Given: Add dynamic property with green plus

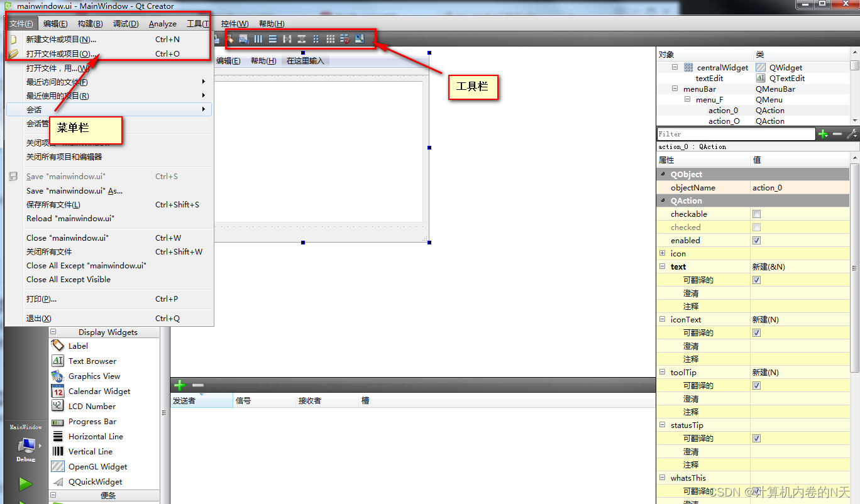Looking at the screenshot, I should pyautogui.click(x=823, y=134).
